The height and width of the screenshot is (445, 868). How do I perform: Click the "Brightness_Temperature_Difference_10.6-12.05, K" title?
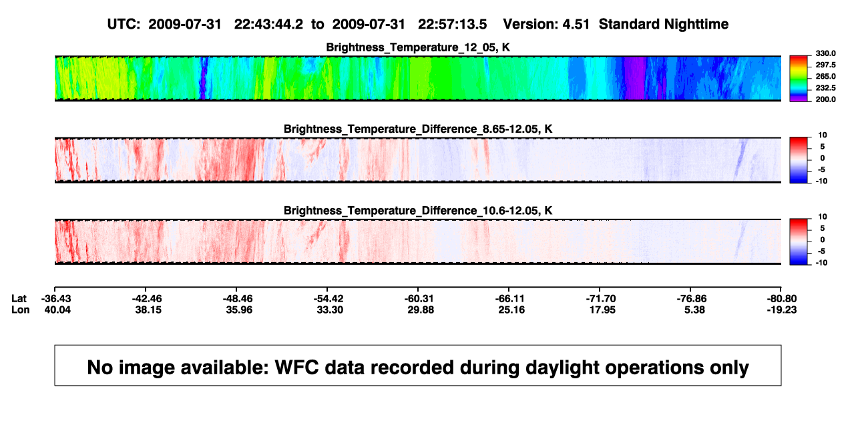point(418,211)
